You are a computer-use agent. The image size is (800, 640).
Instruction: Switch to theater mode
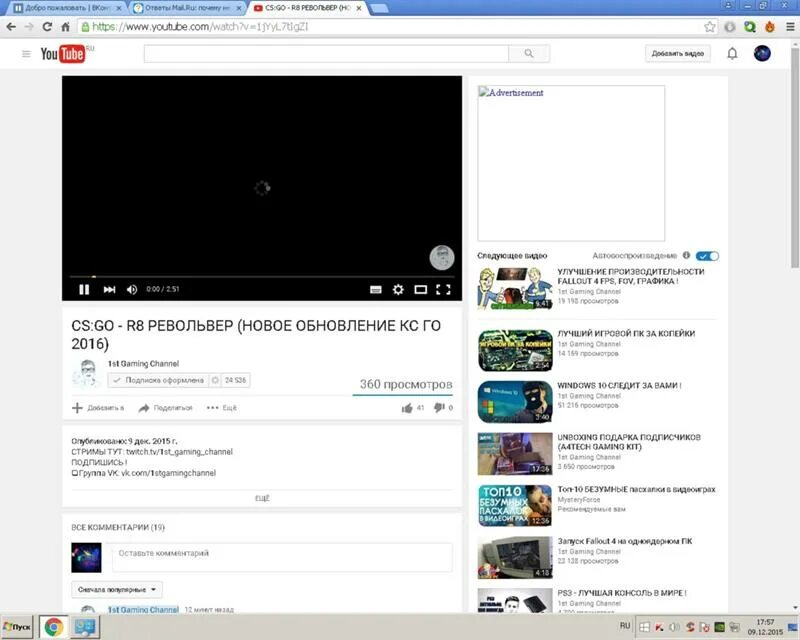point(420,290)
